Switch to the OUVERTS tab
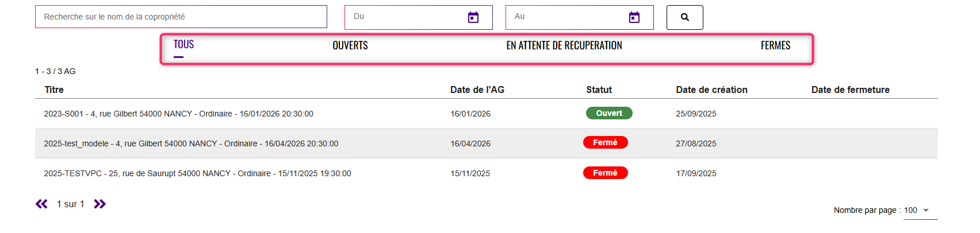Screen dimensions: 980x233 (x=350, y=45)
